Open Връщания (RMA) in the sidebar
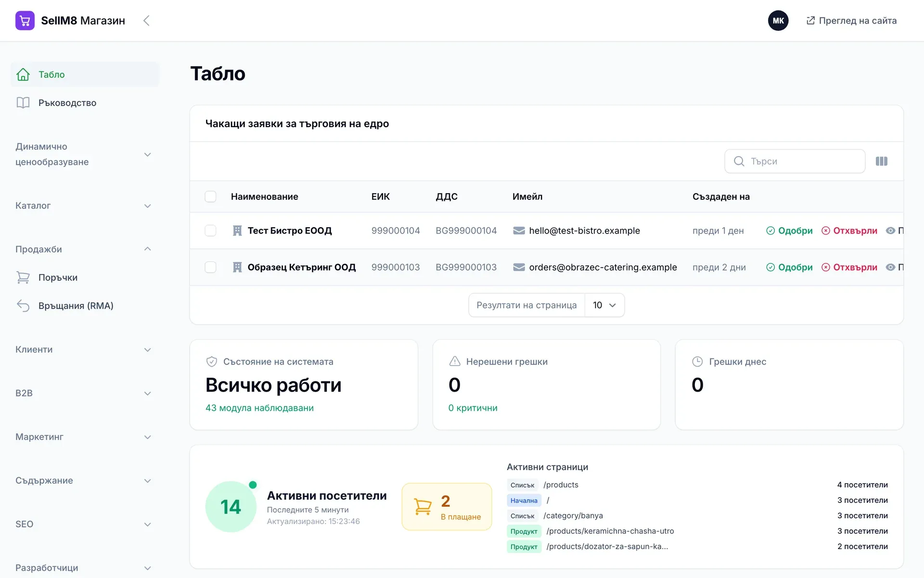The height and width of the screenshot is (578, 924). tap(84, 305)
